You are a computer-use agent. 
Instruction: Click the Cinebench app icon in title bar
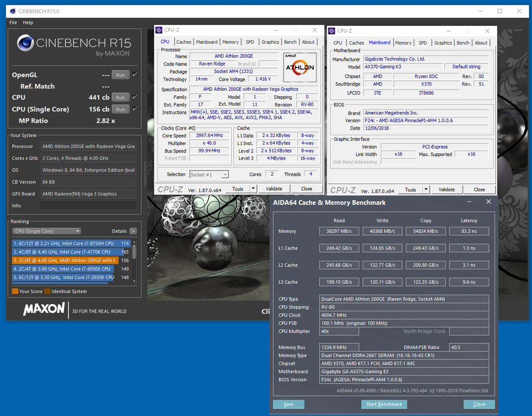[13, 11]
